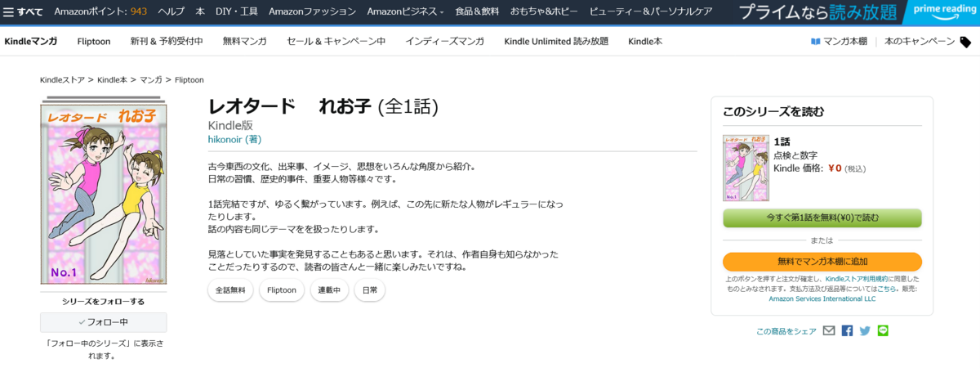Click 無料でマンガ本棚に追加 button
Viewport: 980px width, 368px height.
(822, 262)
